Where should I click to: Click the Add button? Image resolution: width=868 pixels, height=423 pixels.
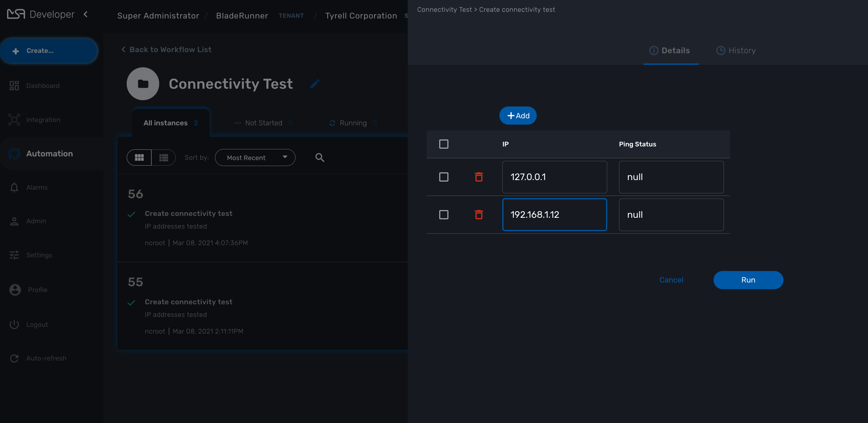click(518, 116)
